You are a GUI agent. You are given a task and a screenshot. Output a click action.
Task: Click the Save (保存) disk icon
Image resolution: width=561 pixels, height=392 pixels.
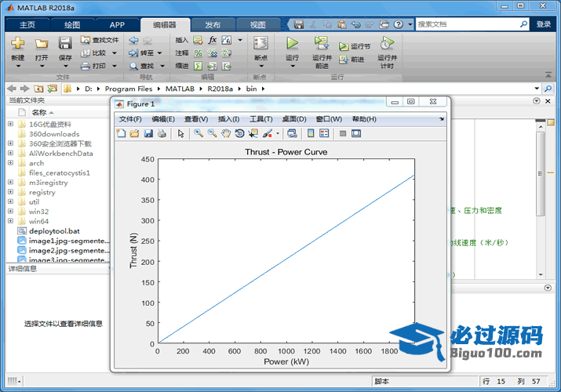coord(65,44)
